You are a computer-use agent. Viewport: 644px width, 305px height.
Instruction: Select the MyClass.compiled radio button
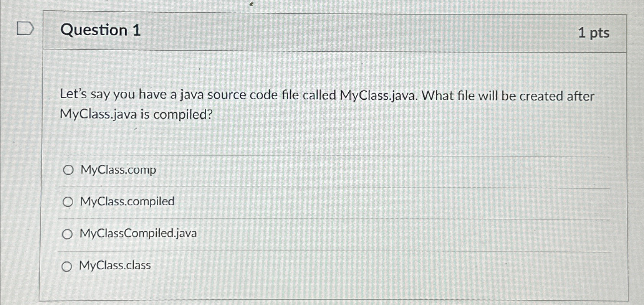[x=68, y=202]
